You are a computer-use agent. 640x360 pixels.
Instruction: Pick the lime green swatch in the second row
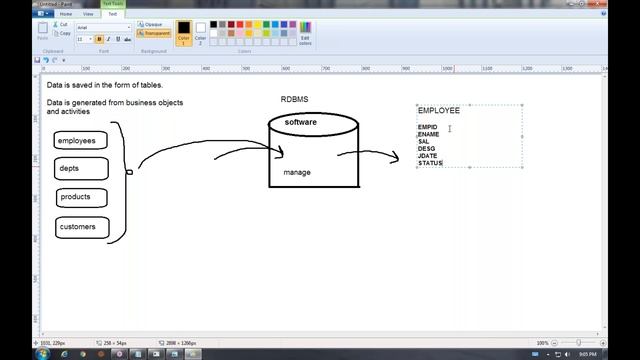(266, 33)
